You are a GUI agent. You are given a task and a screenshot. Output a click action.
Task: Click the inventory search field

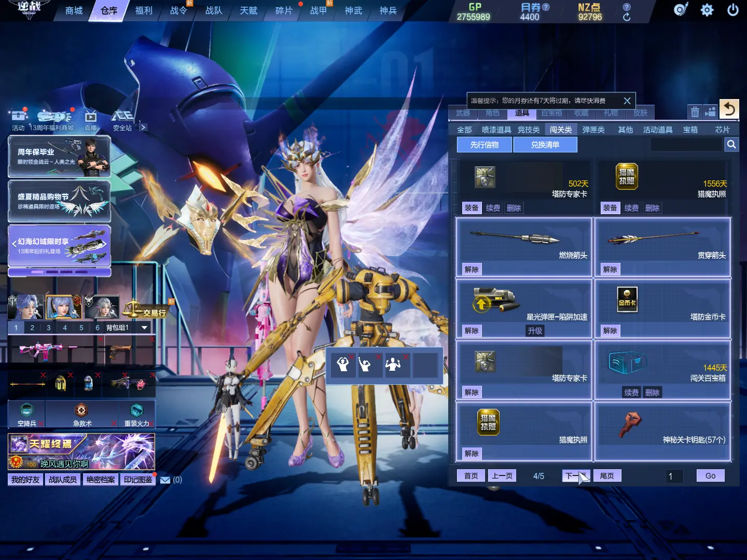[x=687, y=145]
